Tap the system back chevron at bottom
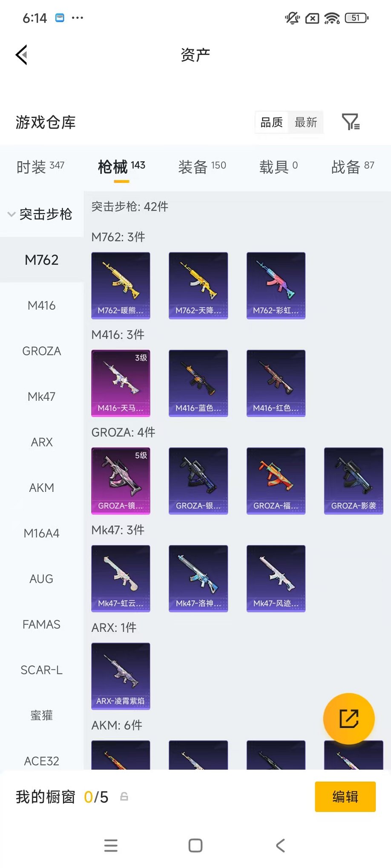This screenshot has height=868, width=391. point(280,845)
